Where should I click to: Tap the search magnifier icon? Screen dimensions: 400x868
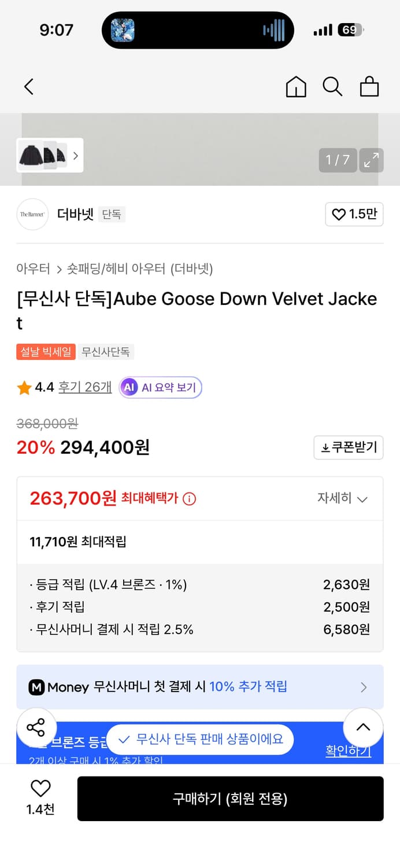(x=332, y=86)
